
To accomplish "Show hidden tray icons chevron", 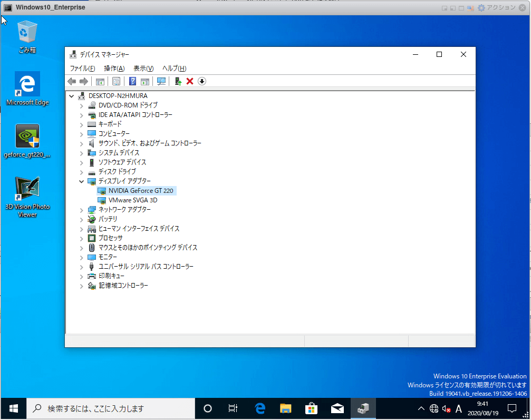I will pos(421,408).
